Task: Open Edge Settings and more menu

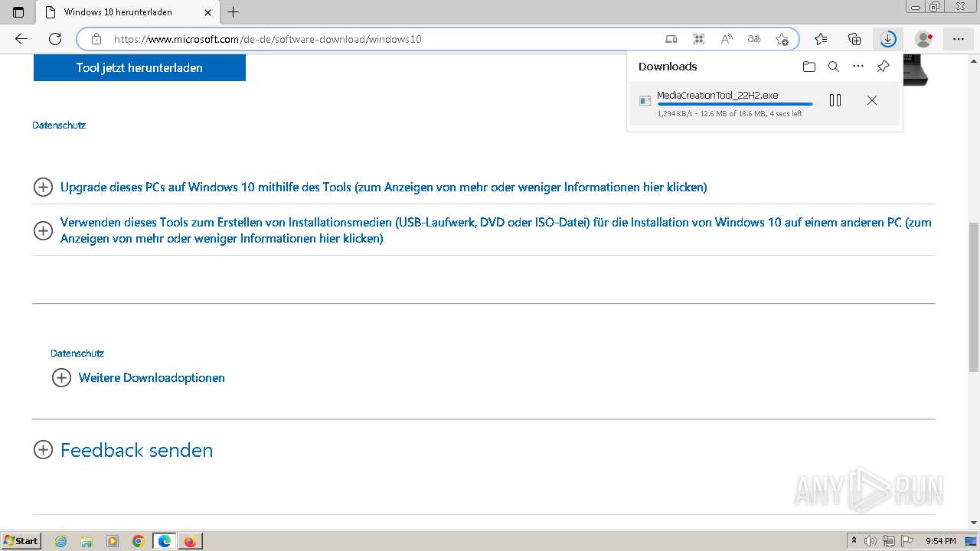Action: (959, 39)
